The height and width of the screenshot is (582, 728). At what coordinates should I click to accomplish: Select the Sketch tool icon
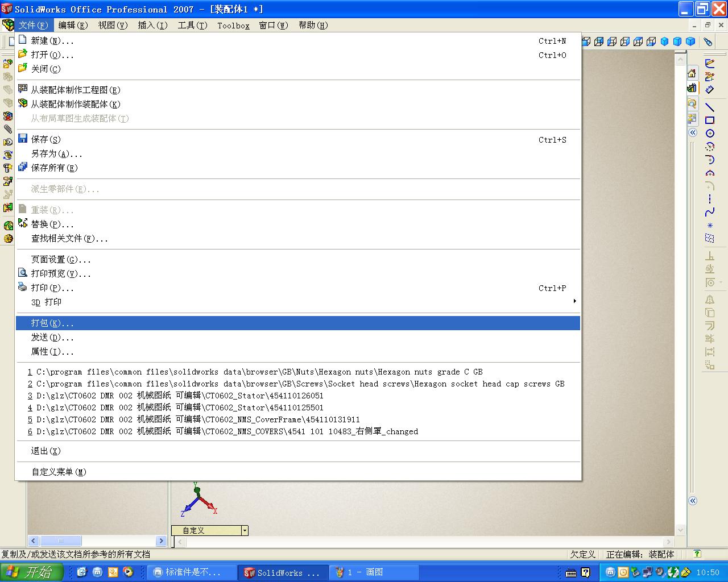(x=710, y=64)
